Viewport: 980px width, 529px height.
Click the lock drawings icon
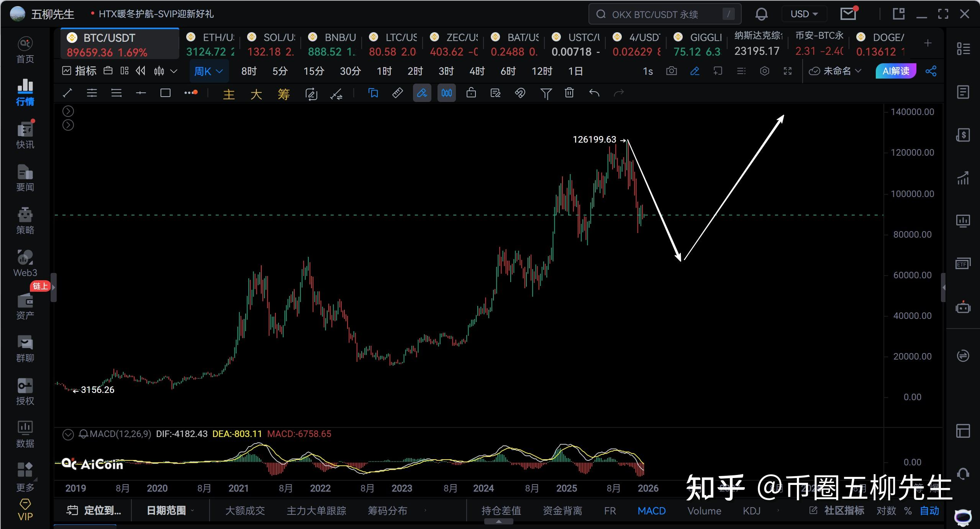(471, 93)
